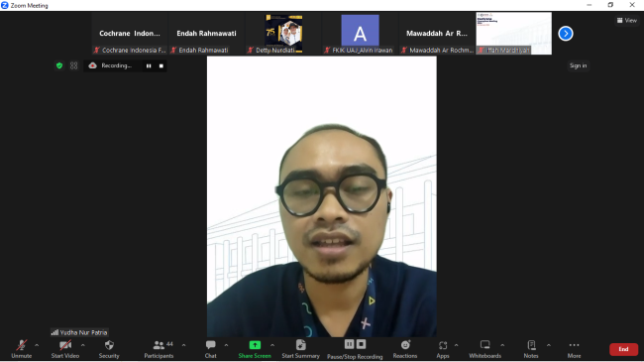Expand video options arrow beside Start Video
The height and width of the screenshot is (362, 644).
[x=83, y=345]
